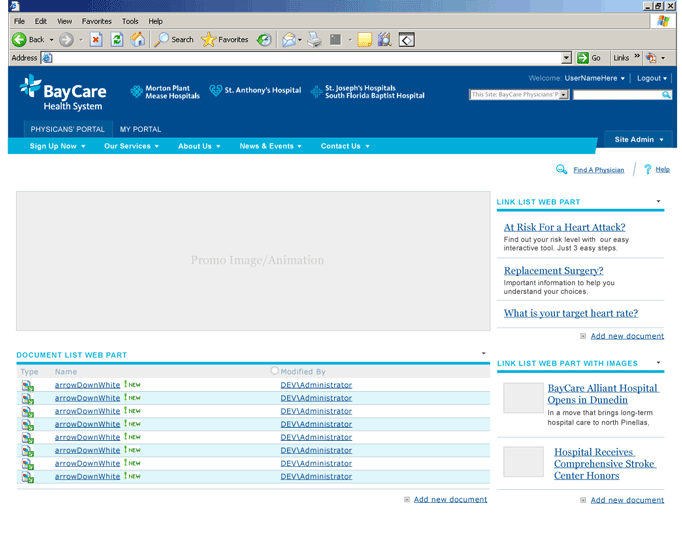Click the site search text box
Screen dimensions: 682x545
pos(618,95)
